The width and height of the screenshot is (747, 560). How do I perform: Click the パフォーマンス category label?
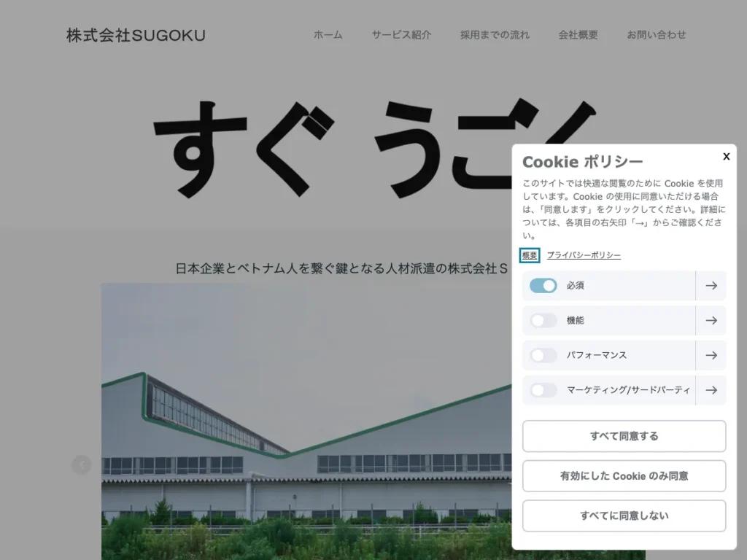click(597, 355)
